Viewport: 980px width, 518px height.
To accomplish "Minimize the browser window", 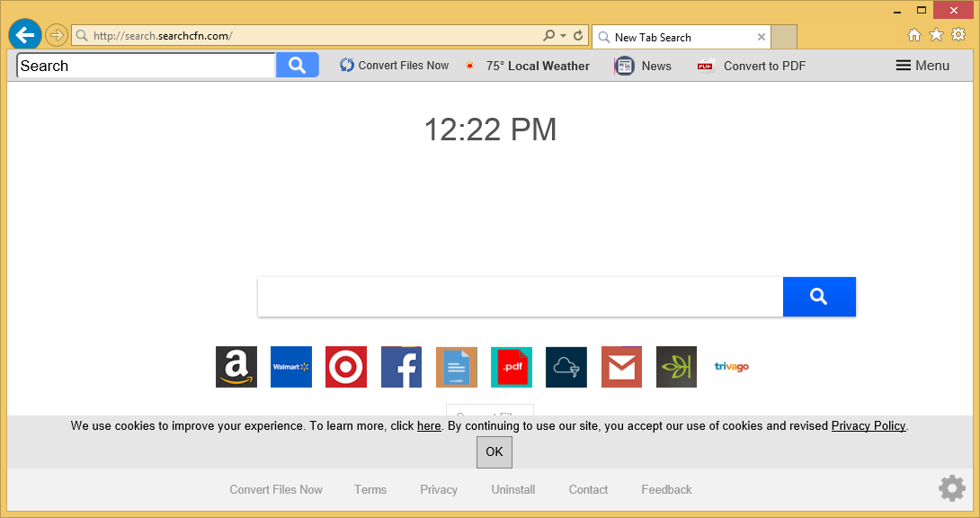I will click(x=898, y=12).
